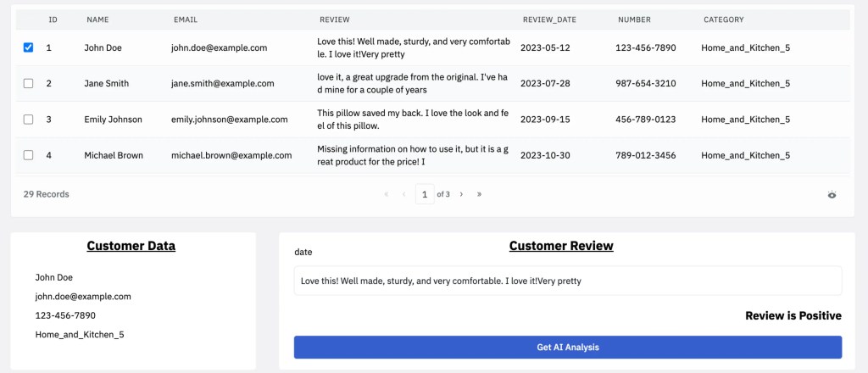Go to first page of records
This screenshot has width=868, height=373.
coord(387,194)
